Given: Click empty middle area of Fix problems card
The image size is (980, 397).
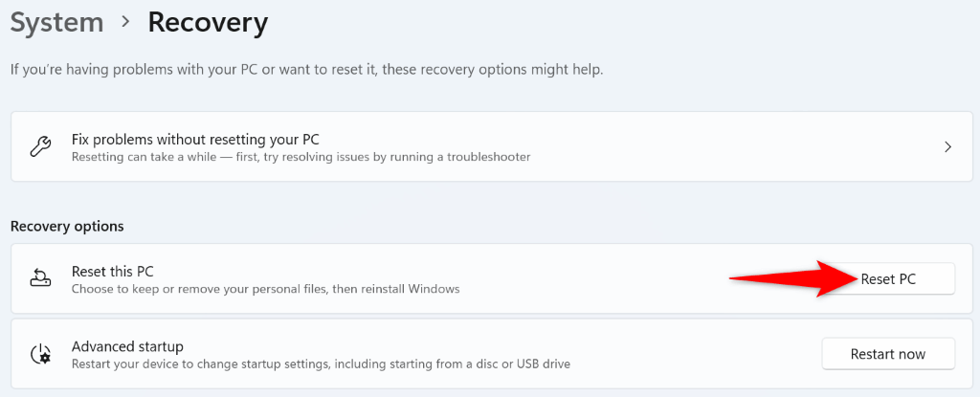Looking at the screenshot, I should (727, 146).
